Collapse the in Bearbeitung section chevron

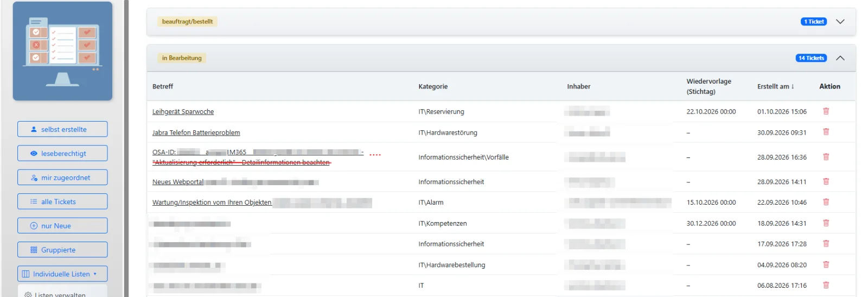(x=840, y=58)
